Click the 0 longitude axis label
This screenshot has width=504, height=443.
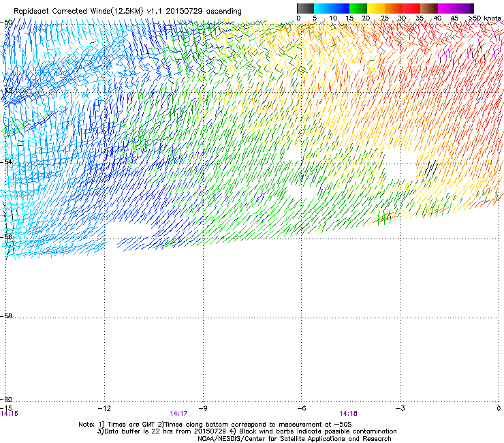(x=499, y=408)
